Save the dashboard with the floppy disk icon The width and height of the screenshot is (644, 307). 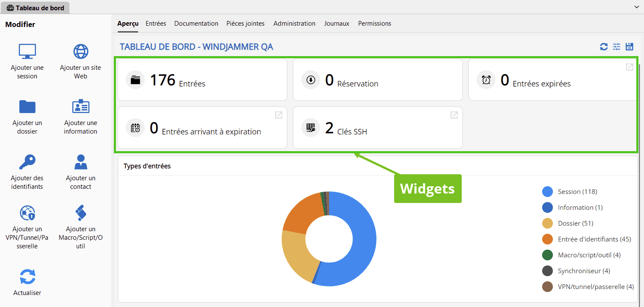click(629, 46)
